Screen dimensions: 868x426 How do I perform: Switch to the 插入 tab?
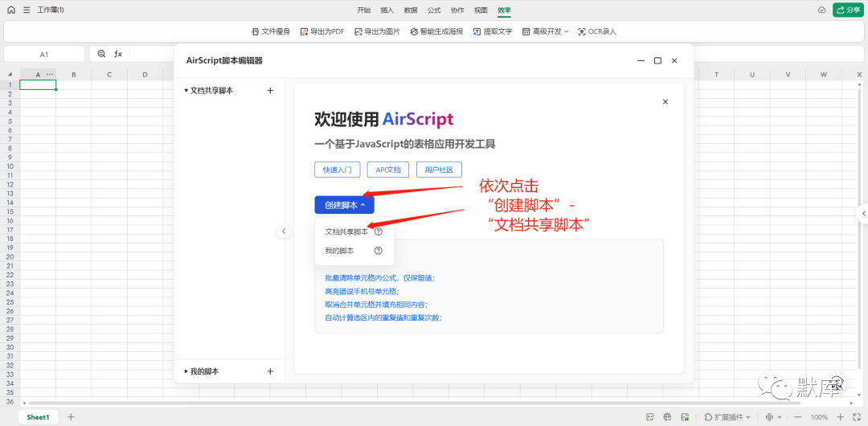(387, 10)
